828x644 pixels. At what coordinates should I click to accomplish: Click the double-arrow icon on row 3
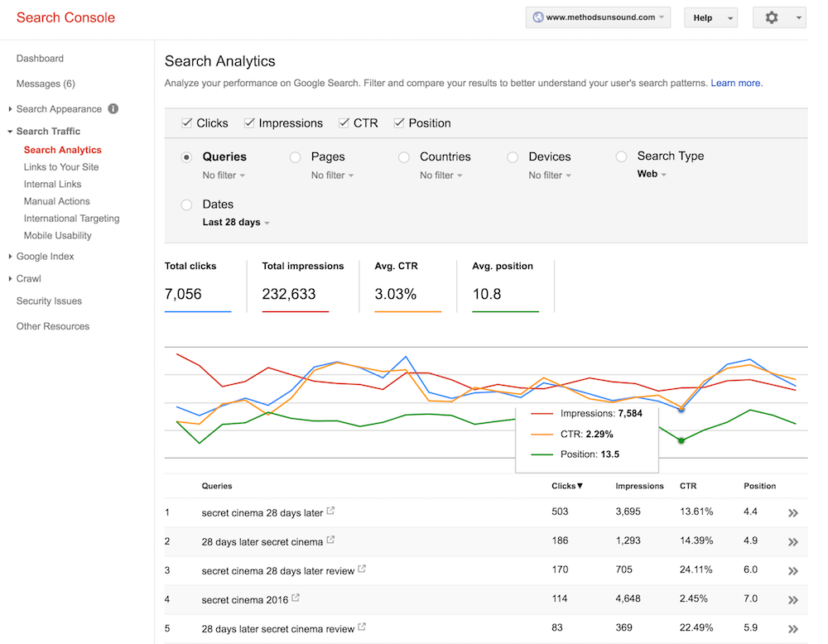tap(793, 570)
